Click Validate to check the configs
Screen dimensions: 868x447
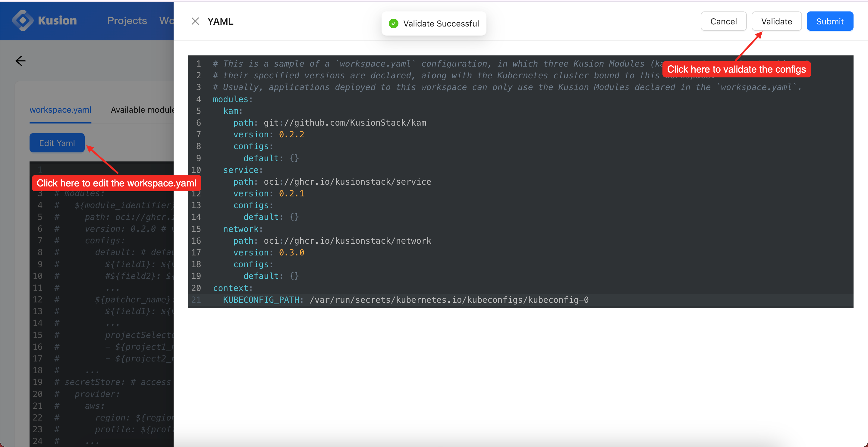coord(777,21)
